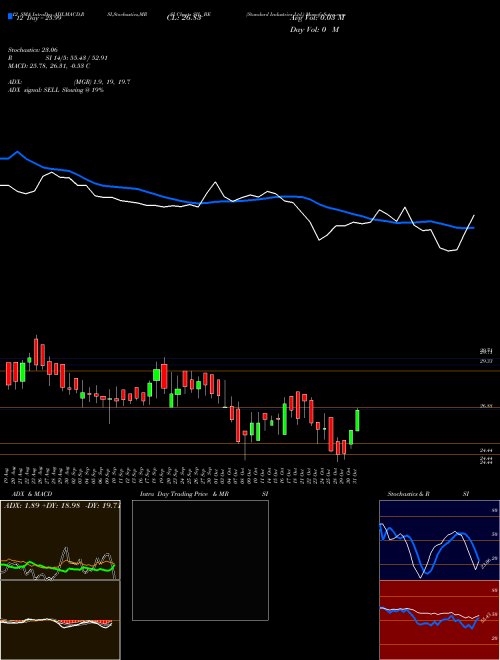
Task: Open the empty Intra Day Trading Price panel
Action: [x=200, y=560]
